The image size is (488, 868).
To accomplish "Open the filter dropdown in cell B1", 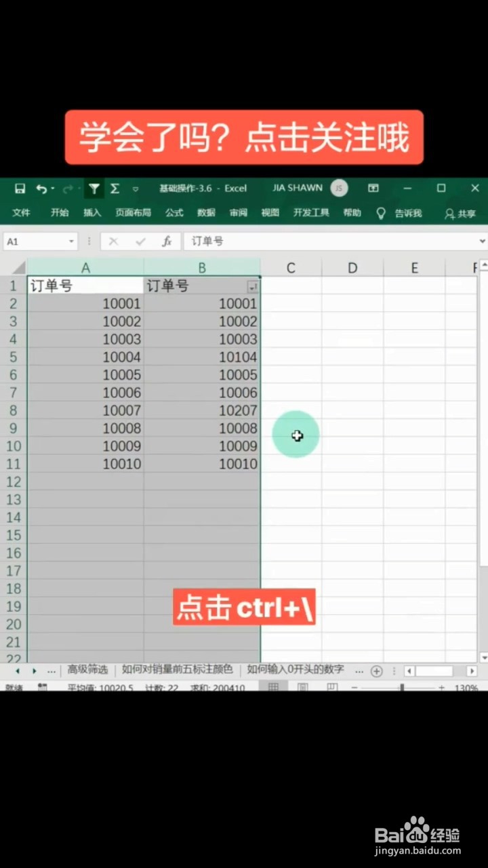I will point(253,287).
